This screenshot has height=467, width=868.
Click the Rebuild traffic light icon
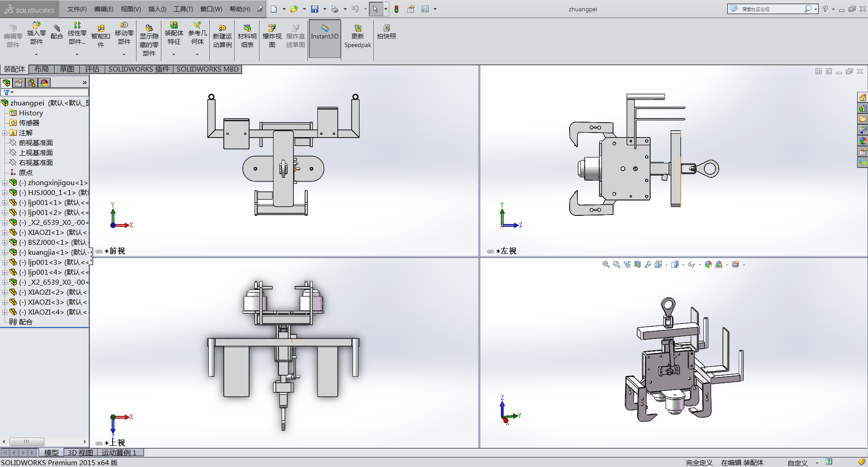(x=396, y=9)
